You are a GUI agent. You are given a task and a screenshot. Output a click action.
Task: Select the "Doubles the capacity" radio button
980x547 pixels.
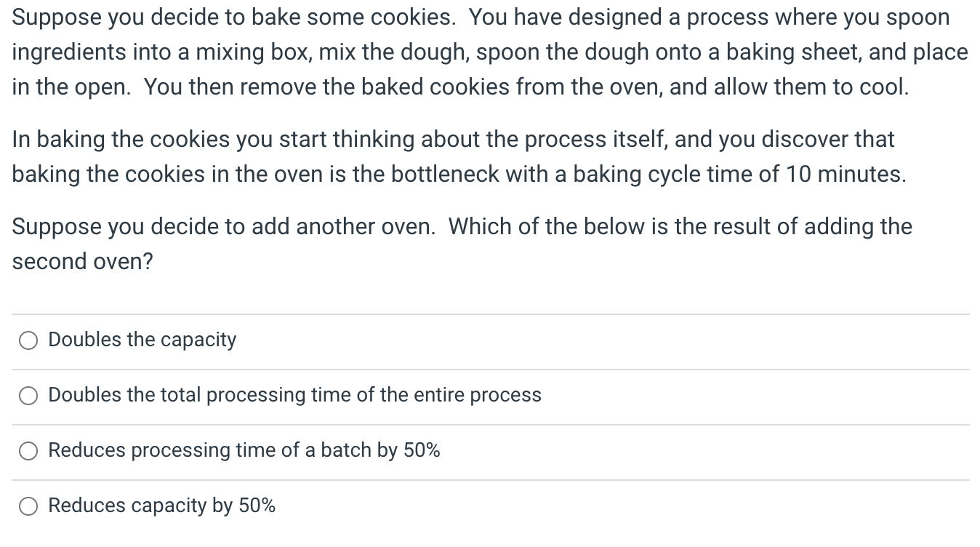28,340
